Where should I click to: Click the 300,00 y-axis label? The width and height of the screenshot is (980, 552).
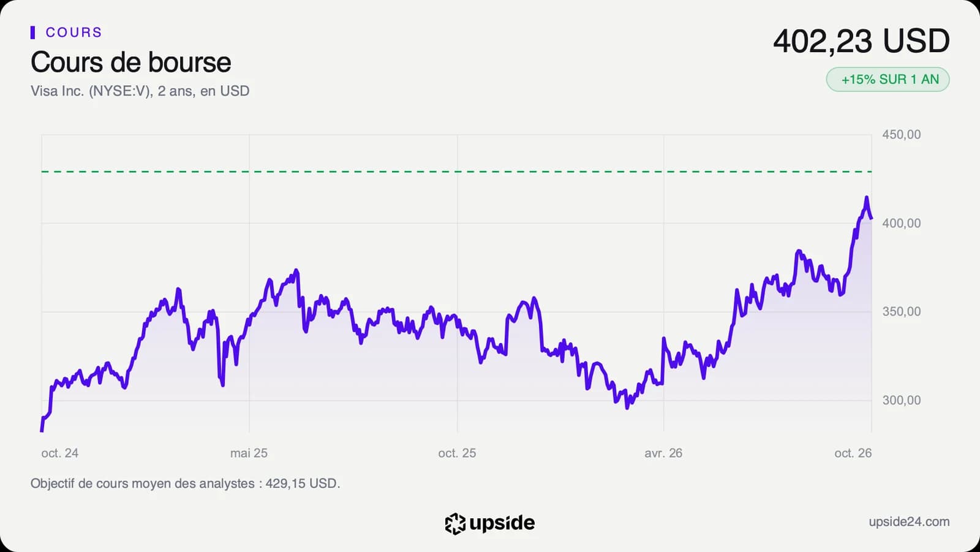[901, 401]
